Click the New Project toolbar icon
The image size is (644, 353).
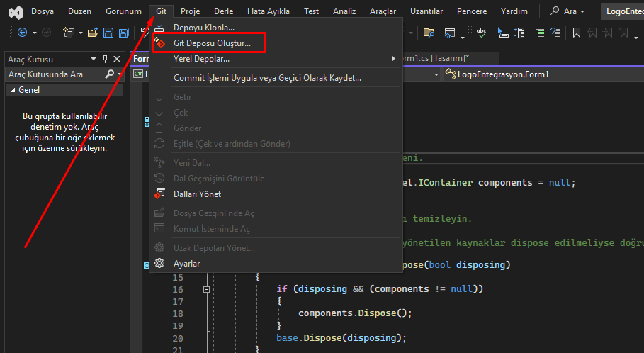pos(69,33)
